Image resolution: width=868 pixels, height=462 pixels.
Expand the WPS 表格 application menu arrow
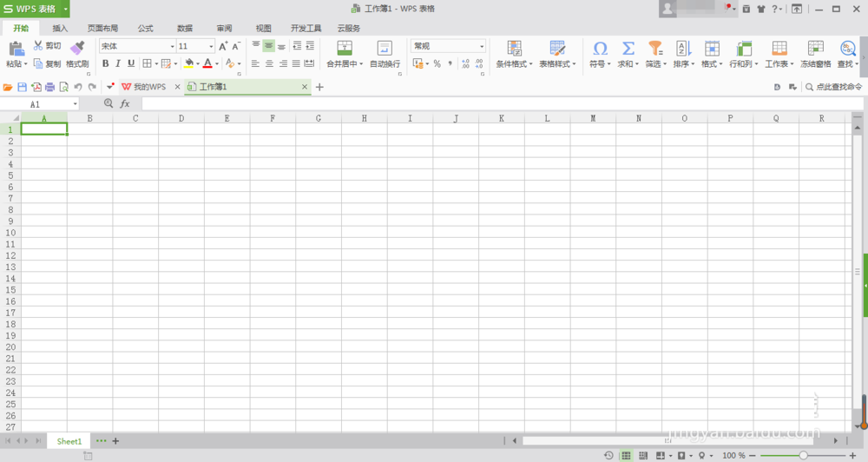point(65,9)
